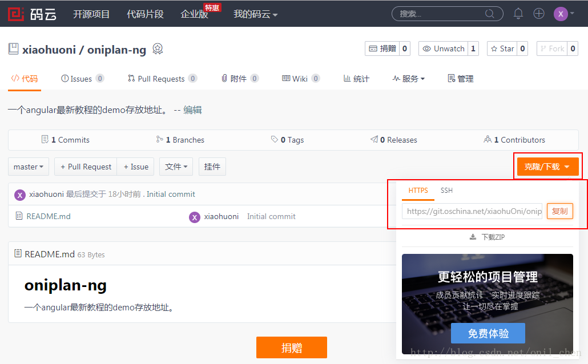Open 开源项目 in top navigation

point(91,14)
